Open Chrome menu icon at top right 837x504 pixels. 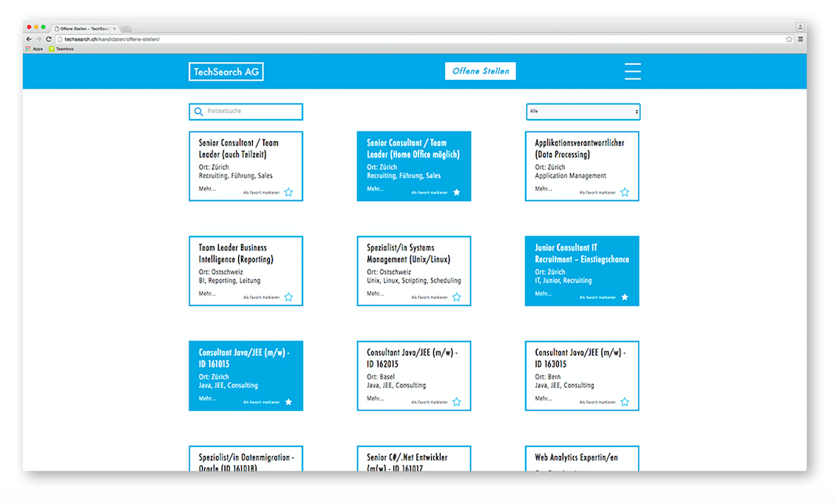pos(800,39)
